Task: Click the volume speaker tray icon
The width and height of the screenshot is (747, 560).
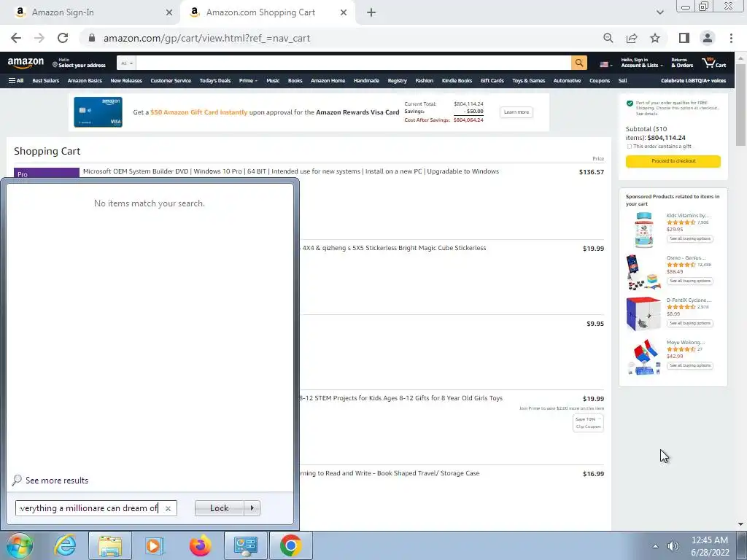Action: pyautogui.click(x=673, y=546)
